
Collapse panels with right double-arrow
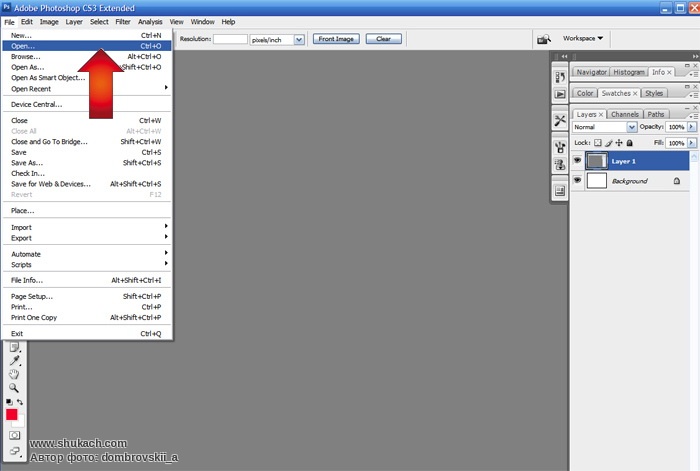click(x=695, y=56)
